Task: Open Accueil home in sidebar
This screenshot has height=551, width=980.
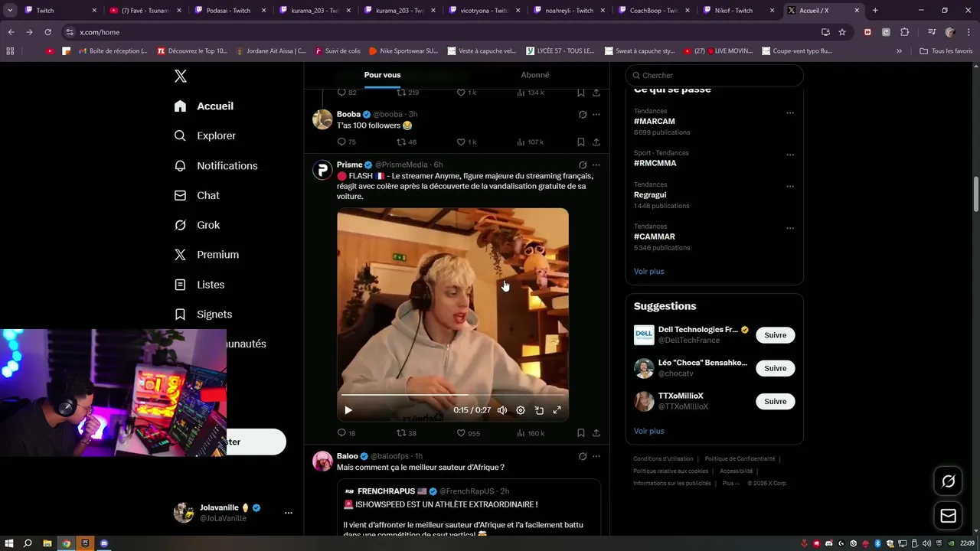Action: click(204, 106)
